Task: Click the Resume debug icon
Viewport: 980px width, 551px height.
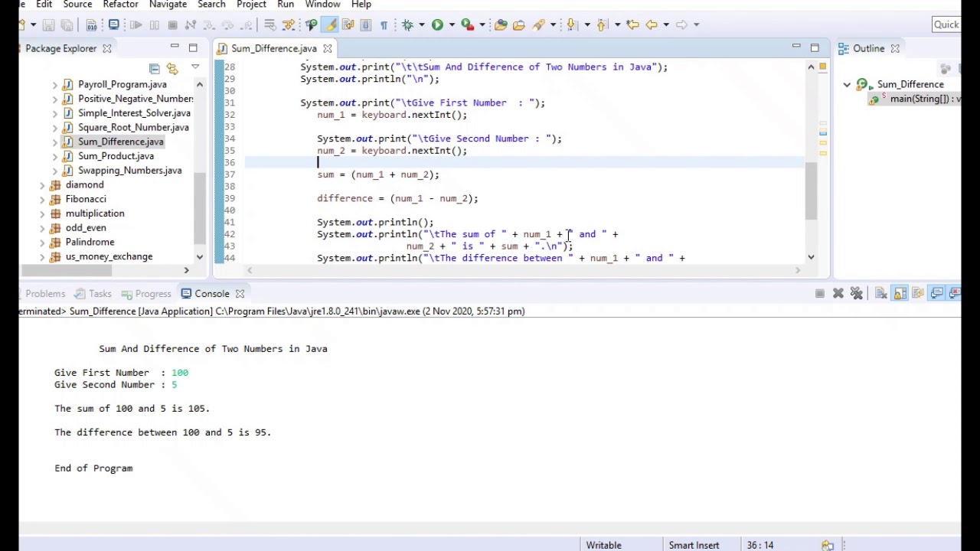Action: click(136, 25)
